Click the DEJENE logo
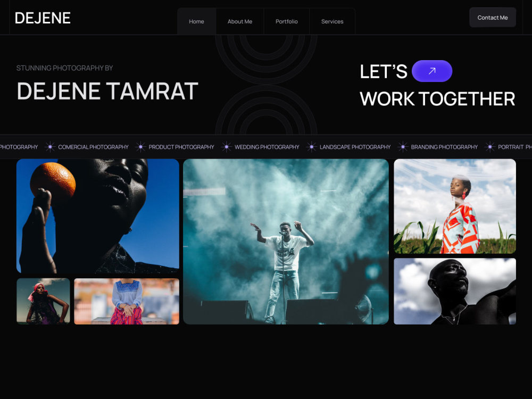Image resolution: width=532 pixels, height=399 pixels. [43, 18]
